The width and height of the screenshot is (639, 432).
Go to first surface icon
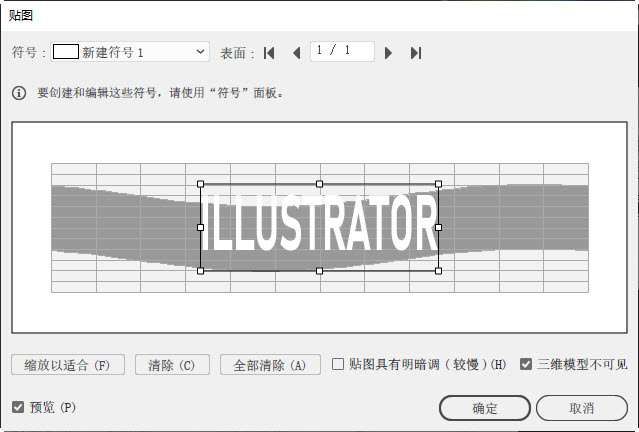tap(269, 53)
